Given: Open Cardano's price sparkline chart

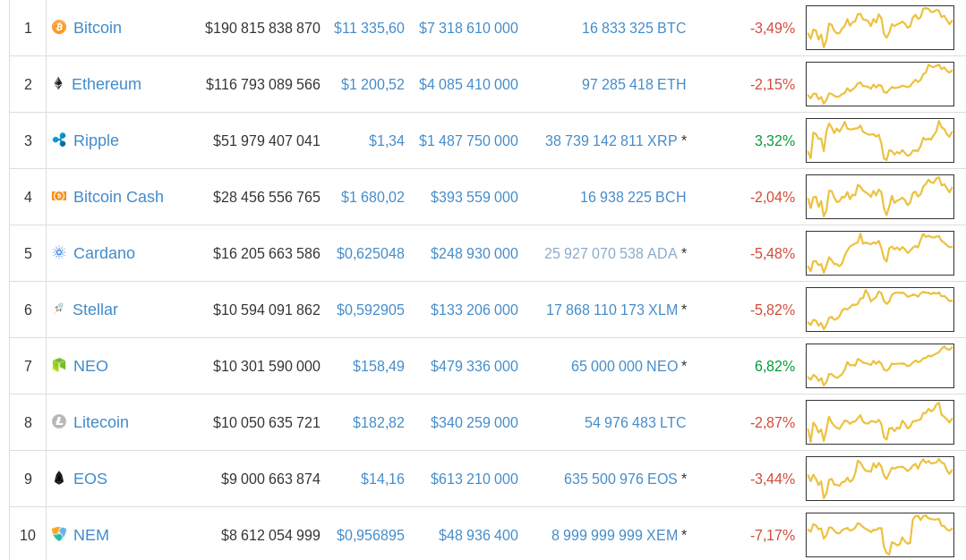Looking at the screenshot, I should click(x=880, y=253).
